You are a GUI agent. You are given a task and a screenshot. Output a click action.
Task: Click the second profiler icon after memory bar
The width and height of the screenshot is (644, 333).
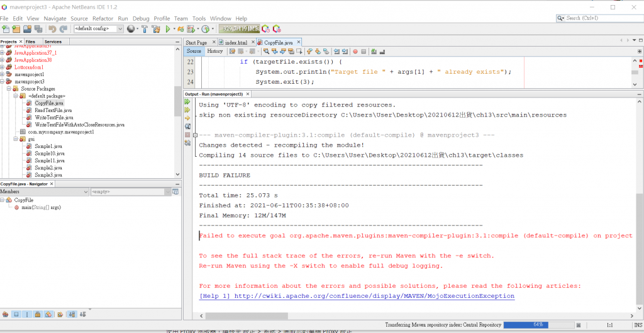277,29
